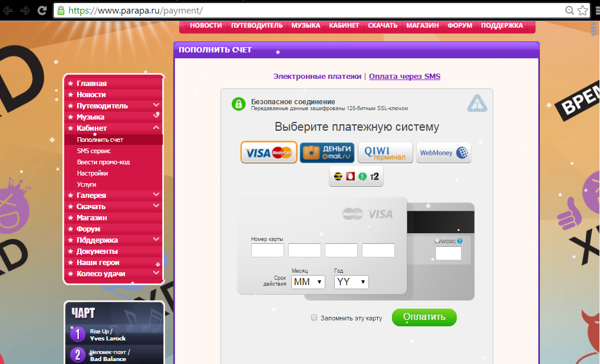Open КАБИНЕТ in top navigation
The image size is (600, 364).
(x=344, y=25)
